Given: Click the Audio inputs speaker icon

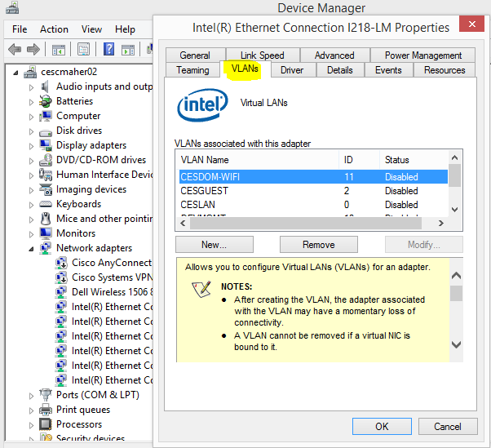Looking at the screenshot, I should point(45,86).
